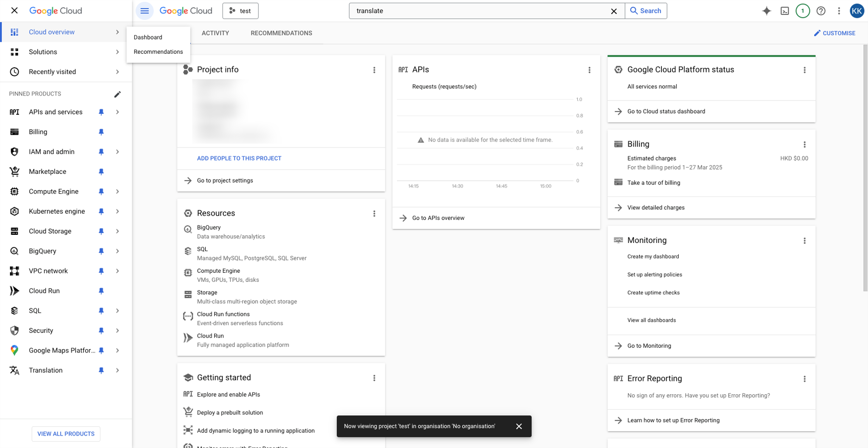Open the help question mark icon
Screen dimensions: 868x448
click(x=821, y=11)
